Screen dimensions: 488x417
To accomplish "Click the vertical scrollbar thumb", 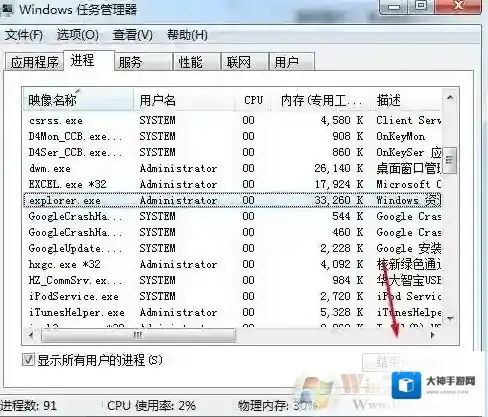I will (450, 160).
